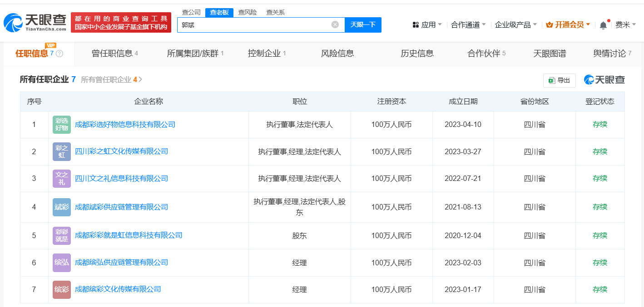Expand the 合作通道 dropdown
Image resolution: width=644 pixels, height=307 pixels.
[x=468, y=25]
